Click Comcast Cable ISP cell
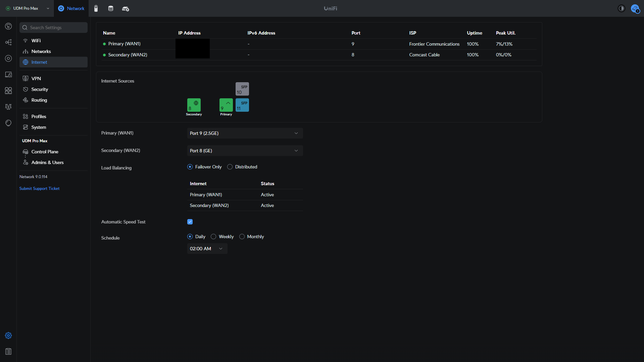Image resolution: width=644 pixels, height=362 pixels. tap(424, 55)
